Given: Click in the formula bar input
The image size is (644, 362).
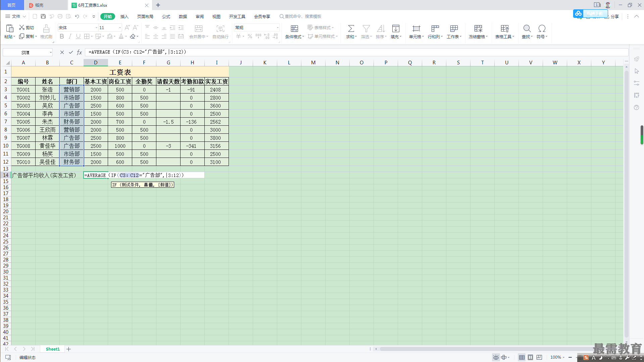Looking at the screenshot, I should tap(356, 52).
